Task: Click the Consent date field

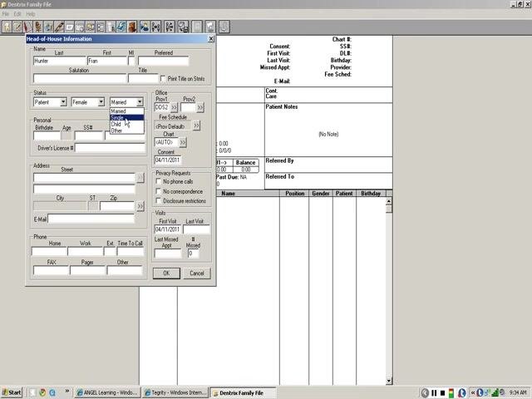Action: (x=168, y=160)
